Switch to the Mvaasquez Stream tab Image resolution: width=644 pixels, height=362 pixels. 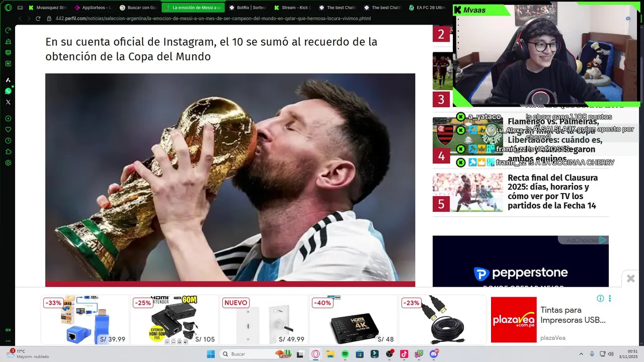point(47,8)
